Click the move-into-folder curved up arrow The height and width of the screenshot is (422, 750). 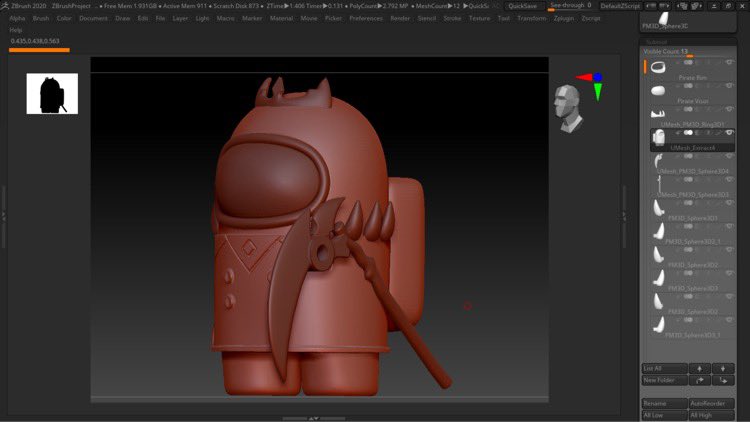point(699,380)
